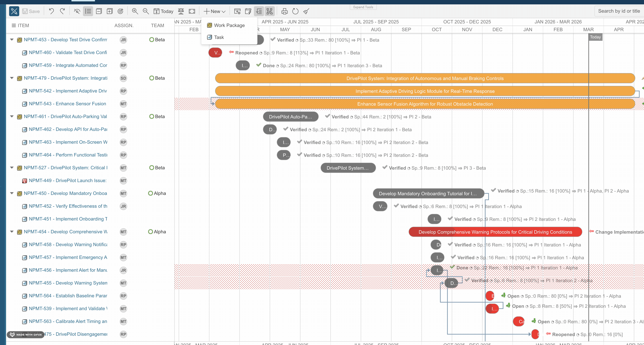Toggle the tree list view button

[88, 11]
